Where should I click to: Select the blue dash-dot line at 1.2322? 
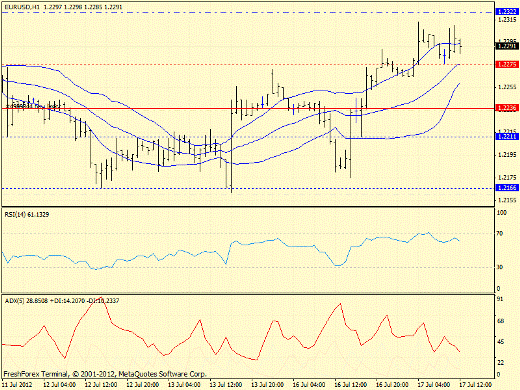248,12
